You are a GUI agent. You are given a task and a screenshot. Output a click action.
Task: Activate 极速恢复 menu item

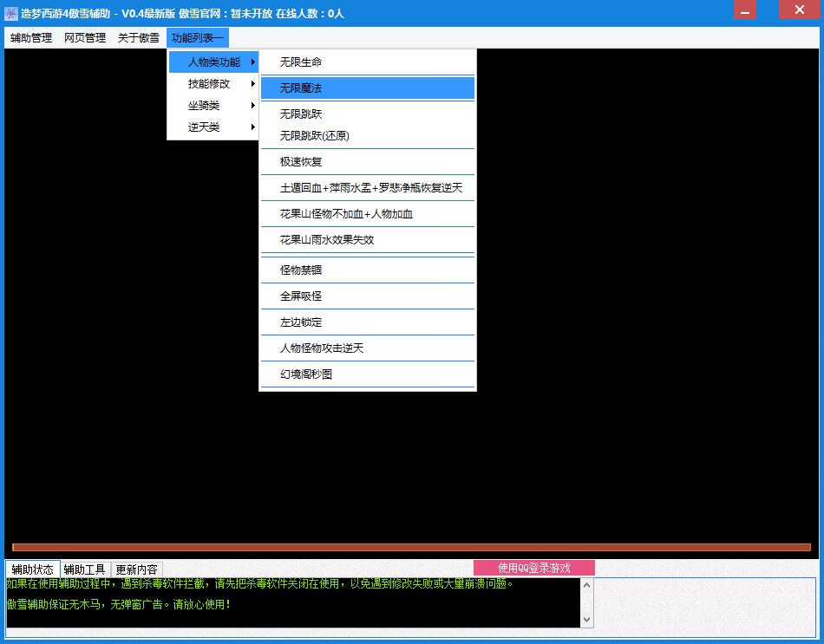[301, 162]
